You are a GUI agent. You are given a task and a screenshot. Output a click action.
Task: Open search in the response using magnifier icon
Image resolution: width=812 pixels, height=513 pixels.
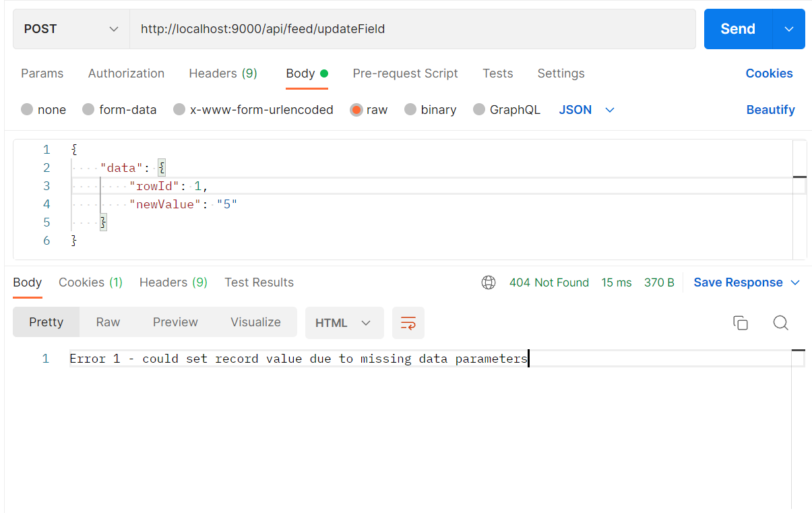(781, 323)
